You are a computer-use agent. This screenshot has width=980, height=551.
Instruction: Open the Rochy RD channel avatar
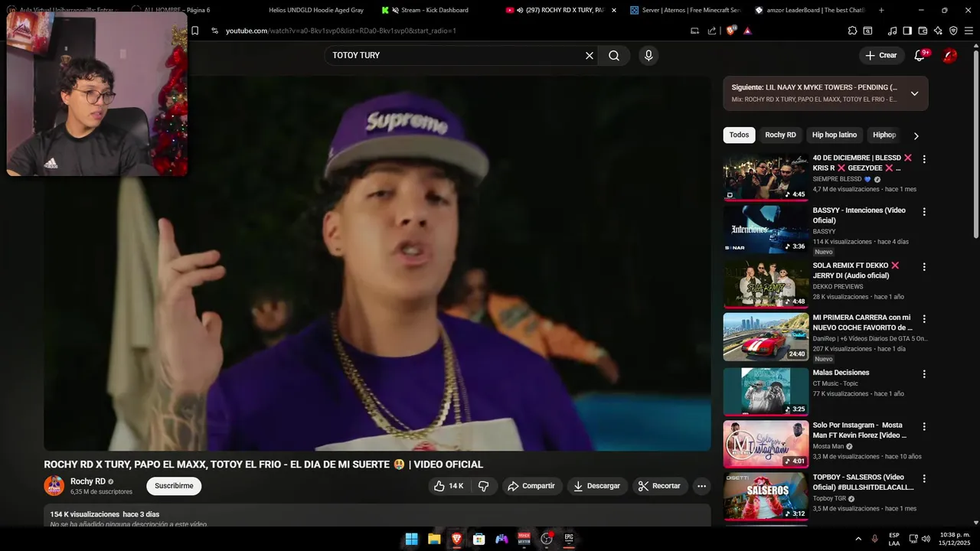(54, 486)
